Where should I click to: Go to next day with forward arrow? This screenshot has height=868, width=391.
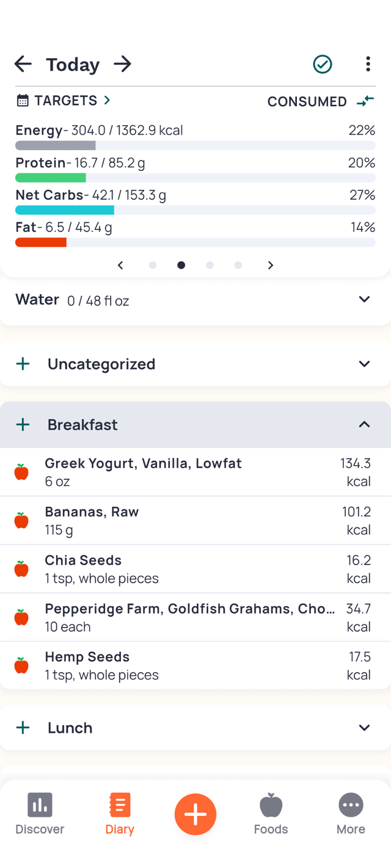coord(123,64)
